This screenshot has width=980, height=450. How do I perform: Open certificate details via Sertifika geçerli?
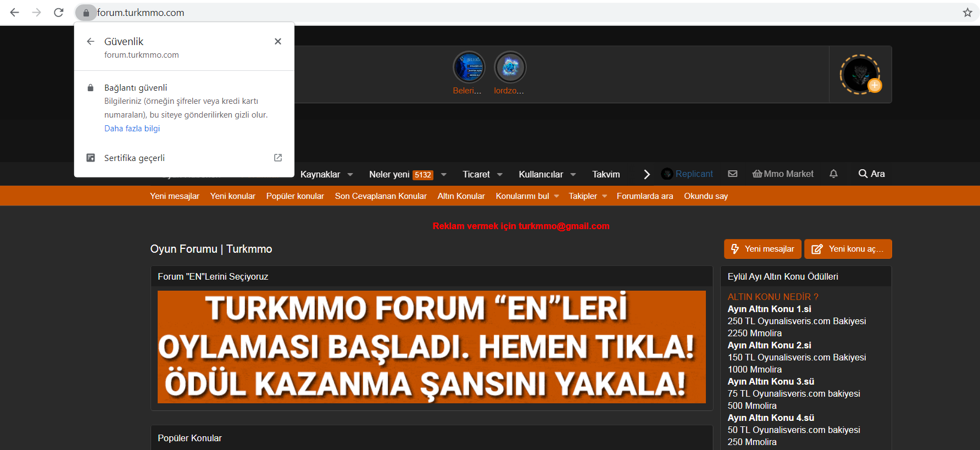[x=135, y=158]
